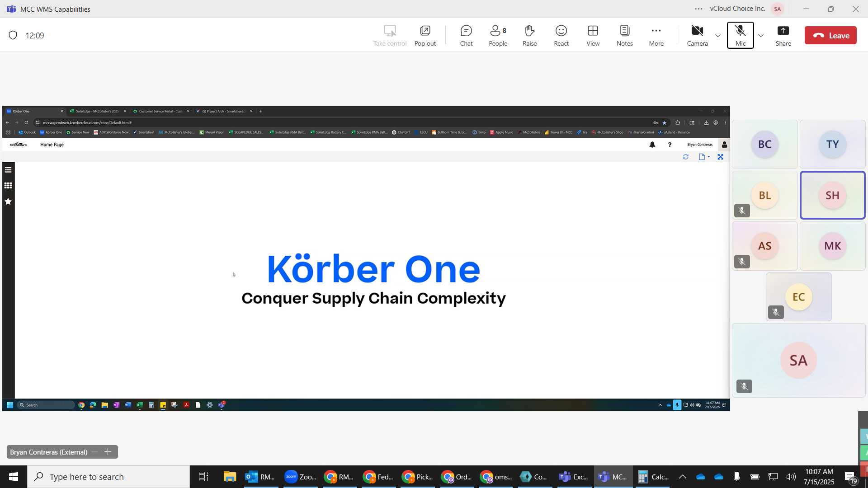Open the Calculator taskbar item
This screenshot has height=488, width=868.
tap(653, 477)
